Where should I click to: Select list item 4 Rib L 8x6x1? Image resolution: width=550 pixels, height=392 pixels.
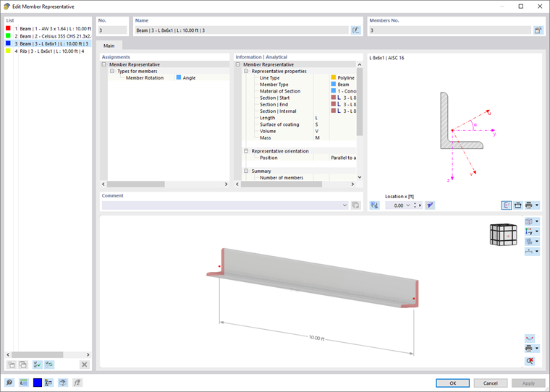48,51
